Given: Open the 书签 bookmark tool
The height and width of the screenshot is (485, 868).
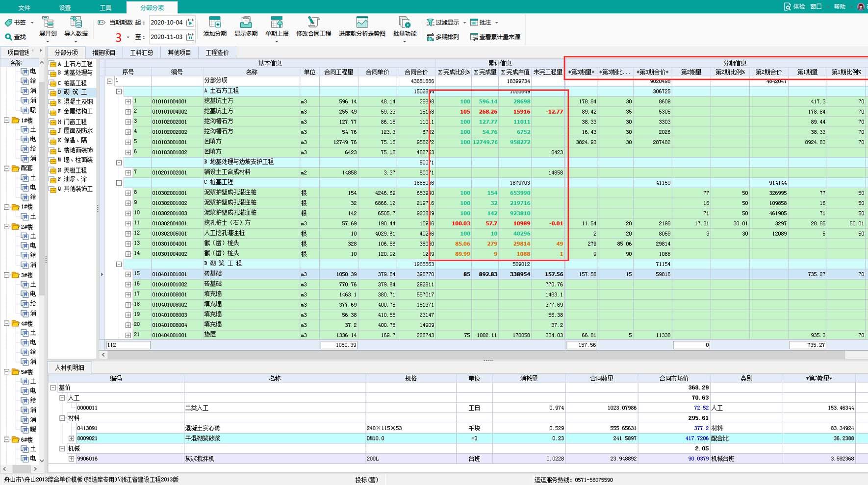Looking at the screenshot, I should 16,23.
